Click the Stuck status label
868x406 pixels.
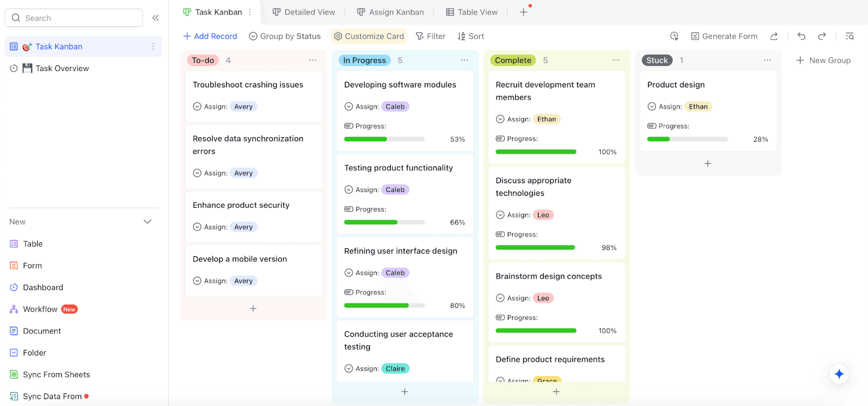(657, 60)
